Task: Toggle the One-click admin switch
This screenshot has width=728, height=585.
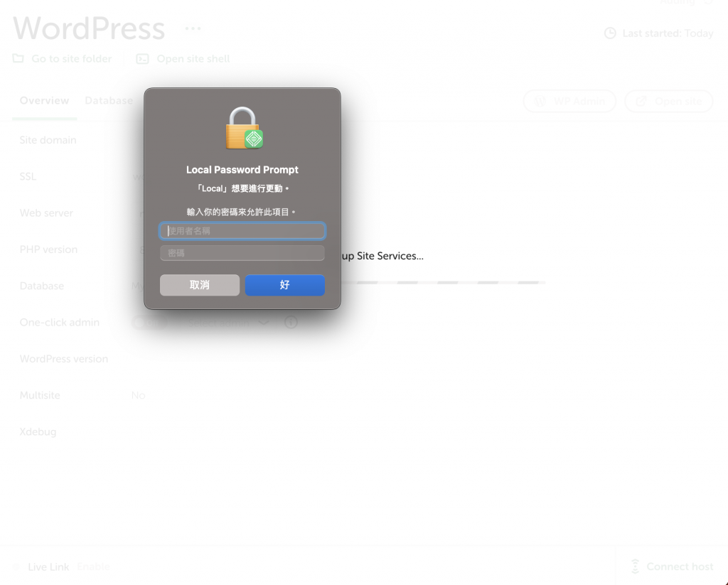Action: (149, 323)
